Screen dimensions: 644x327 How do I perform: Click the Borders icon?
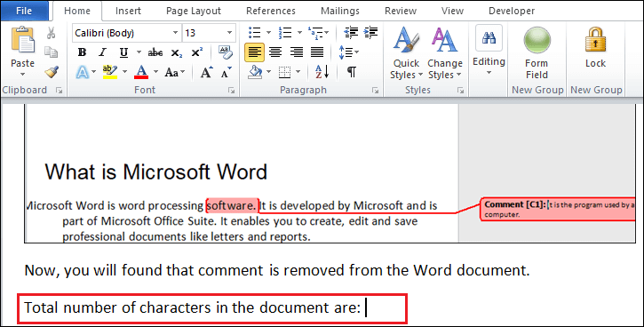284,73
